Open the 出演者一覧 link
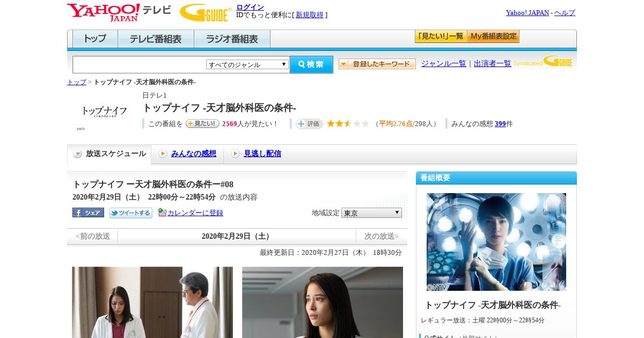644x338 pixels. pos(493,63)
